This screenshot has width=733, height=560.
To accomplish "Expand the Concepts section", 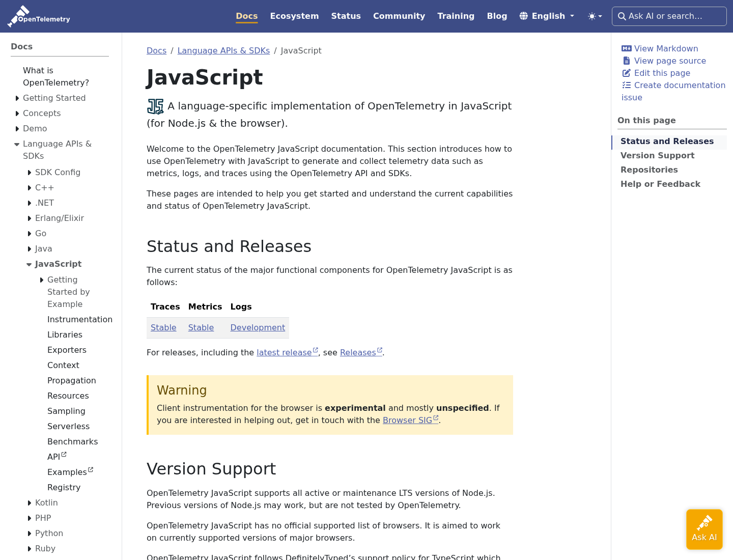I will pos(17,114).
